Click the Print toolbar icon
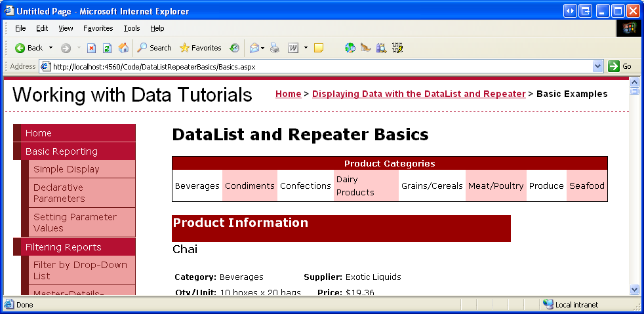644x314 pixels. (275, 48)
